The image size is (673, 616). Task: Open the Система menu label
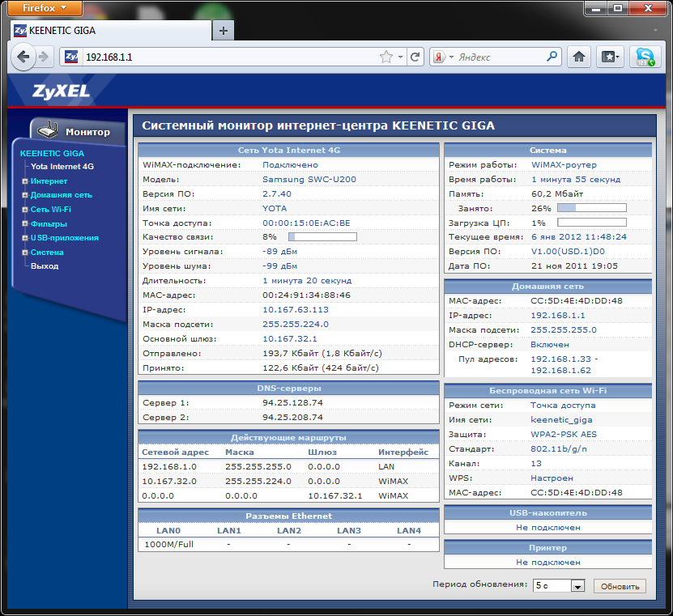click(47, 253)
